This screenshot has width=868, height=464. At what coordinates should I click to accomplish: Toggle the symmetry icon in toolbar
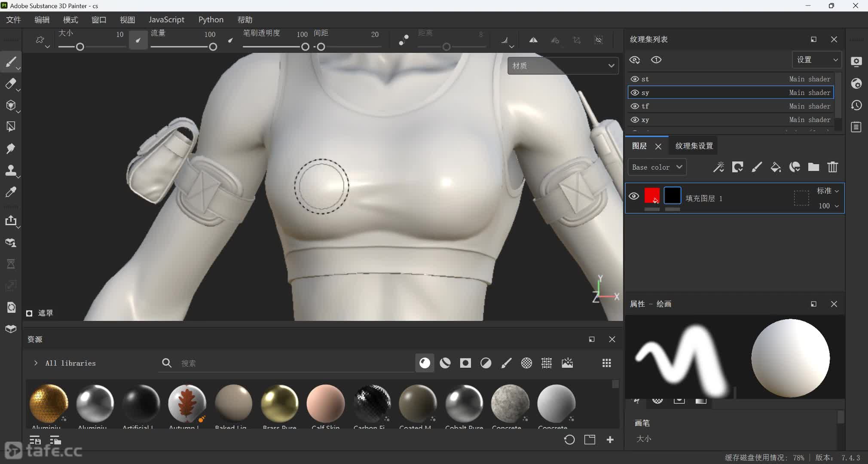(533, 40)
